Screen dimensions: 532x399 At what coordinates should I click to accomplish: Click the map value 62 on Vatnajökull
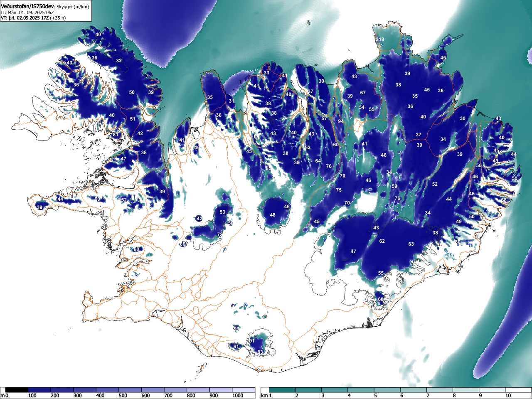pos(382,241)
